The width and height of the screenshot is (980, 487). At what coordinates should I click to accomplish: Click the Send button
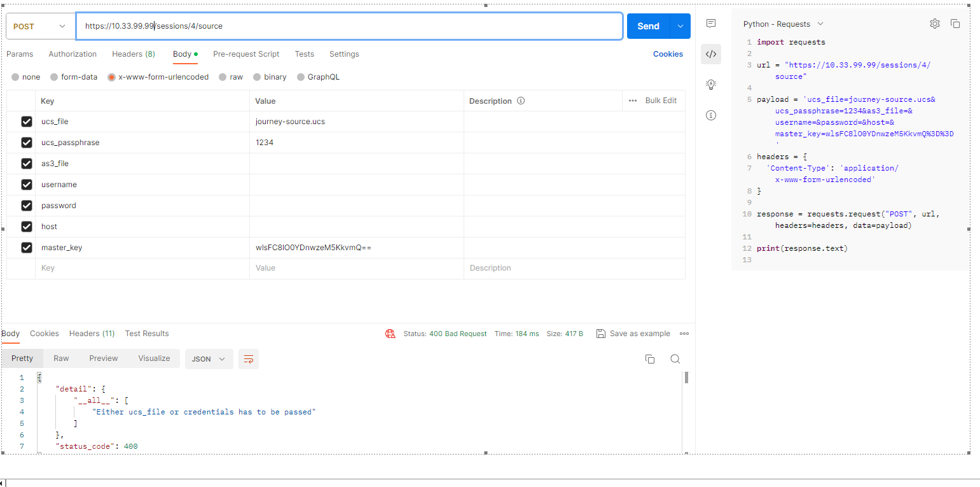coord(648,26)
